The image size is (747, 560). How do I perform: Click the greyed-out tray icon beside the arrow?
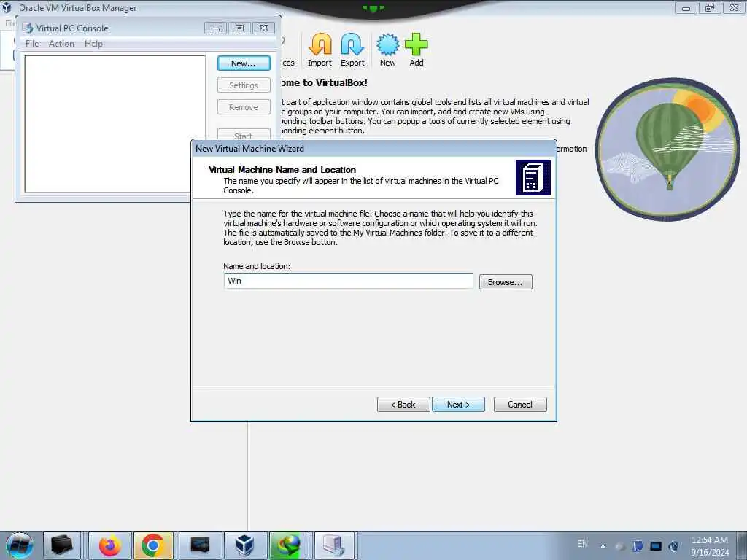pos(619,546)
